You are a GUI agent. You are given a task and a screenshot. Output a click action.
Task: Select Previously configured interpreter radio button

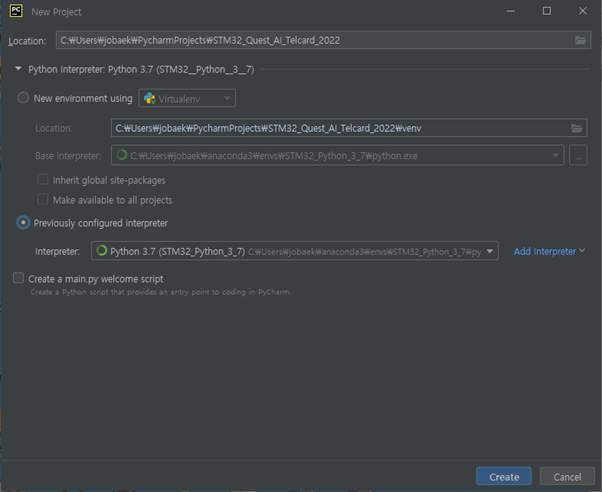(x=23, y=223)
